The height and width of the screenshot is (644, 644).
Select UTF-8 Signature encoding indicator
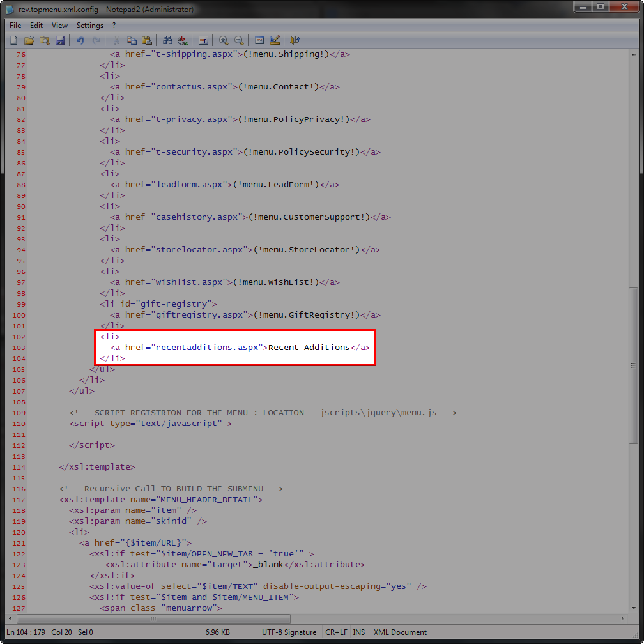289,632
